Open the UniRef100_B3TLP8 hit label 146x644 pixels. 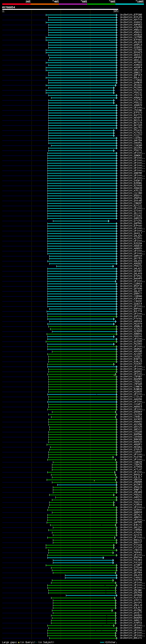point(131,17)
